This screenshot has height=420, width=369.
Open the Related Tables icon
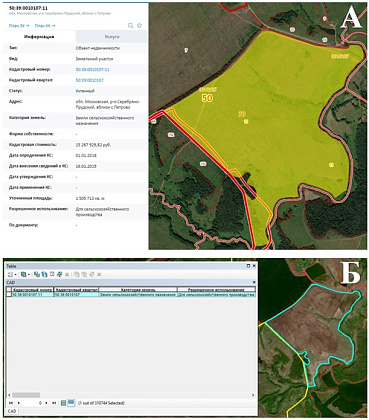point(24,274)
